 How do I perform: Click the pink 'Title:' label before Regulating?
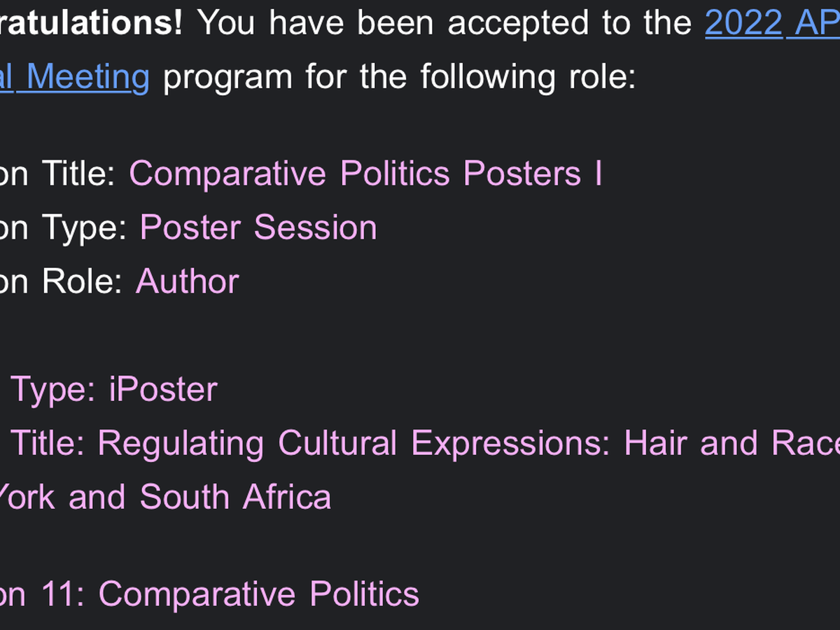[48, 442]
